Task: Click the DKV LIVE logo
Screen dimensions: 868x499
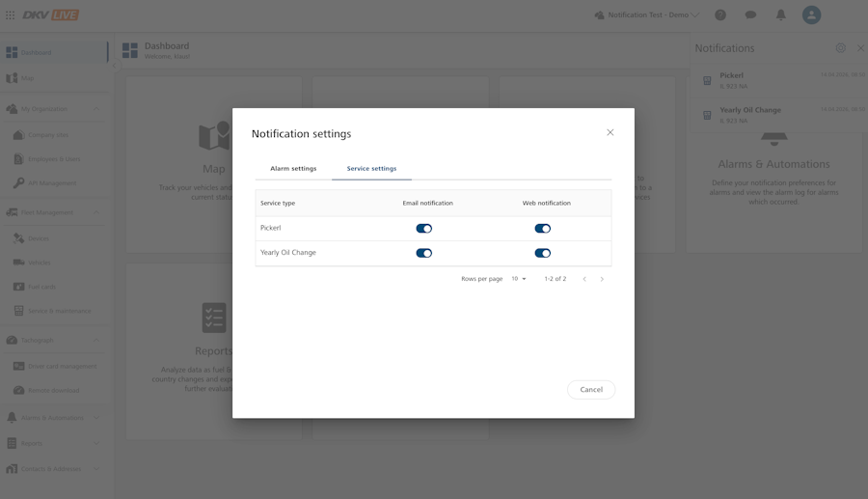Action: pyautogui.click(x=50, y=14)
